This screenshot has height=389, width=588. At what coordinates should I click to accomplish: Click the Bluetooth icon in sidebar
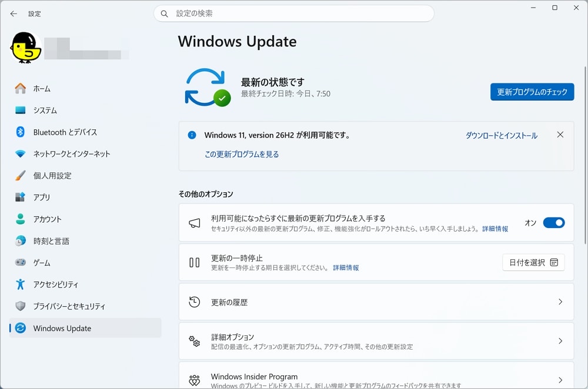point(20,132)
